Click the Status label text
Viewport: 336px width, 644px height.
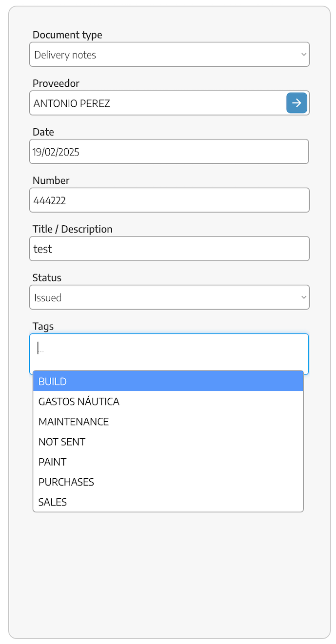(x=47, y=277)
